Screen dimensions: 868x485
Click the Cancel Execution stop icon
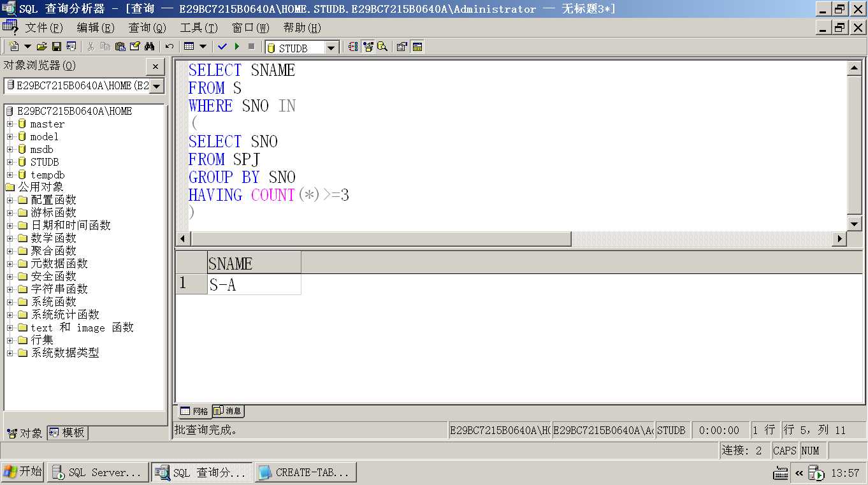click(x=252, y=47)
